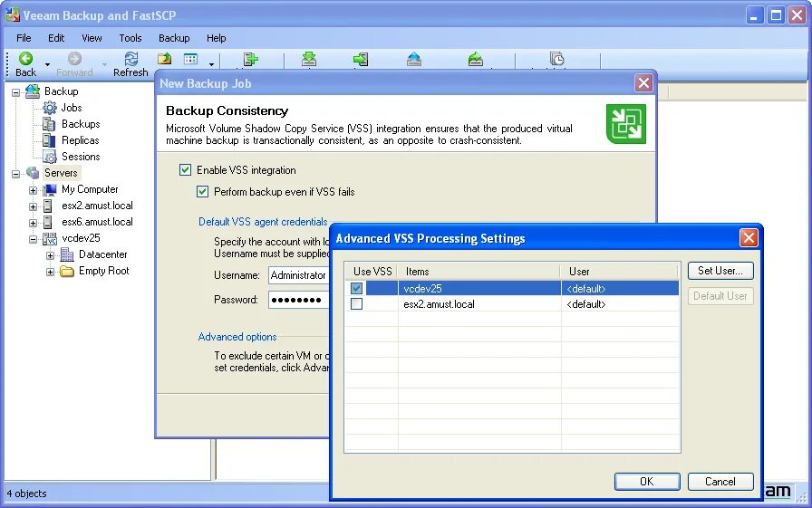
Task: Click OK in Advanced VSS Processing Settings
Action: (x=647, y=482)
